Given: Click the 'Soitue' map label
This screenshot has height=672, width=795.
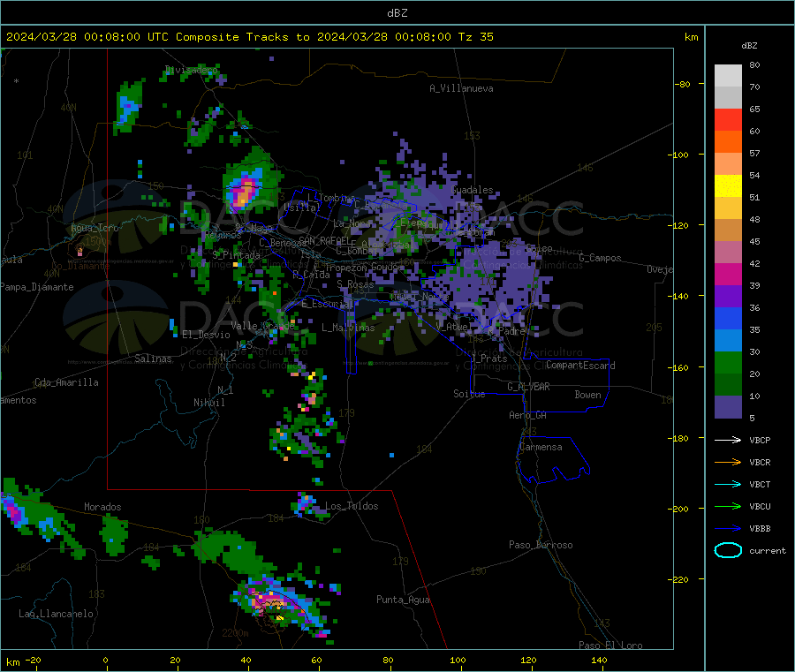Looking at the screenshot, I should (x=469, y=394).
